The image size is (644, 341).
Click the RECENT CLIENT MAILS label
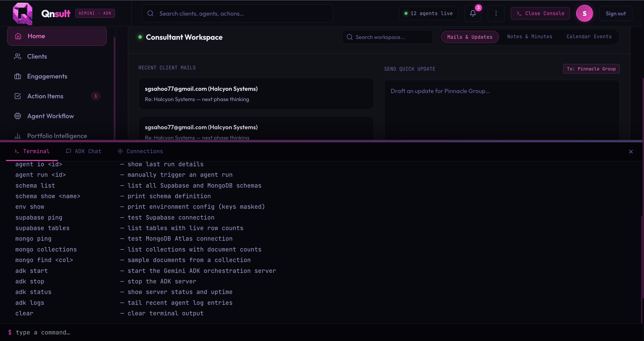[x=167, y=68]
